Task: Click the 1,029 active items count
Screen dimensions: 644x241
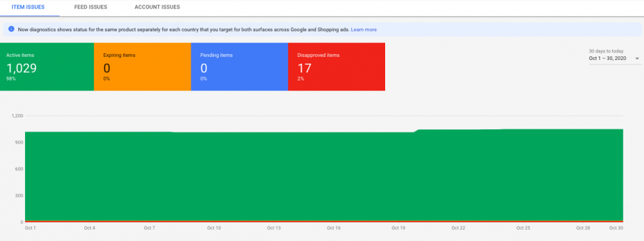Action: pyautogui.click(x=21, y=68)
